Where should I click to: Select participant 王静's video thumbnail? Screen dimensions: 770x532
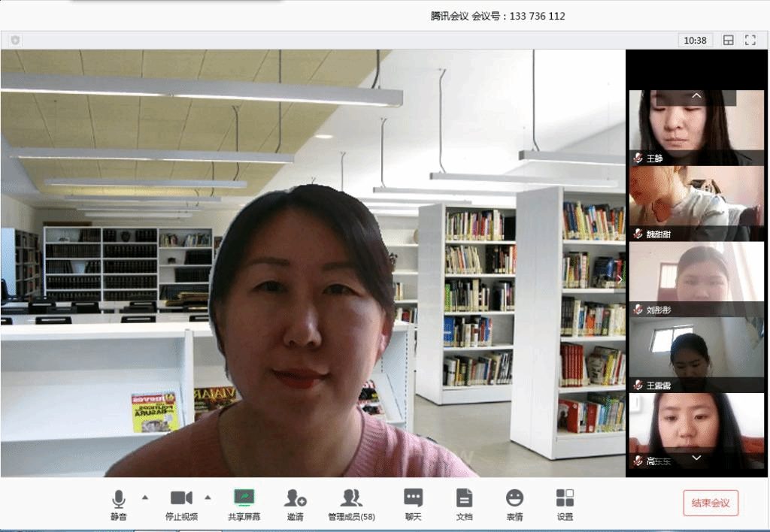tap(696, 126)
